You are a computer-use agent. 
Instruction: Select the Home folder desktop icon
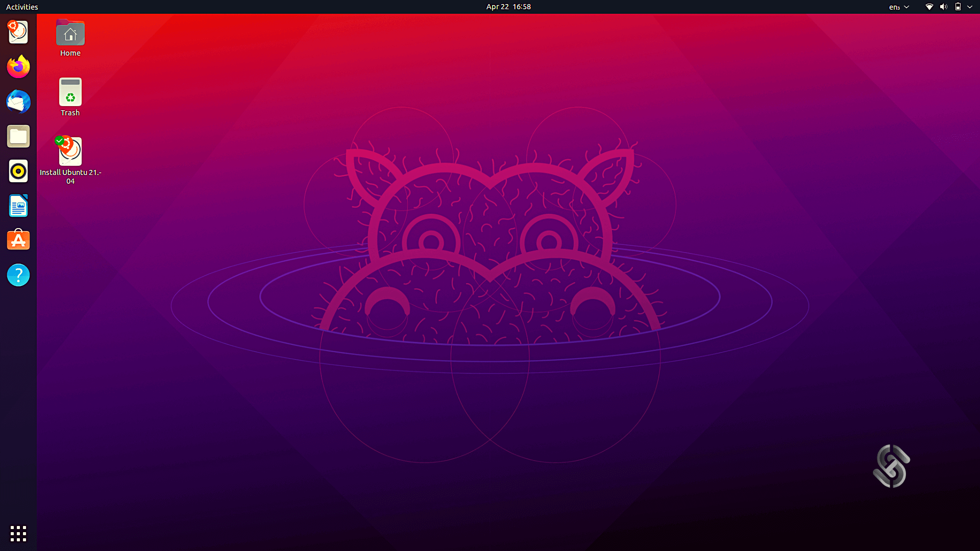pos(70,39)
